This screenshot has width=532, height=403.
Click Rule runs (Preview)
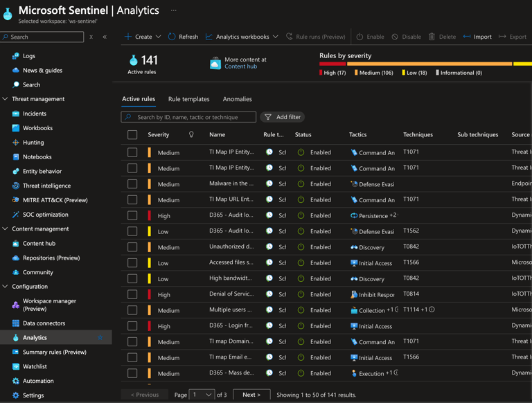coord(316,37)
